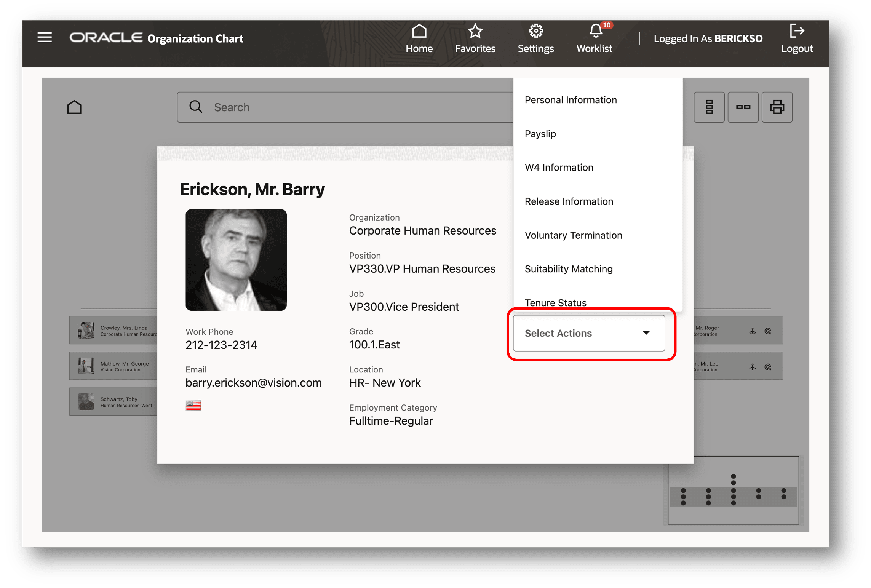The width and height of the screenshot is (871, 588).
Task: Click the Home button in the top bar
Action: coord(419,38)
